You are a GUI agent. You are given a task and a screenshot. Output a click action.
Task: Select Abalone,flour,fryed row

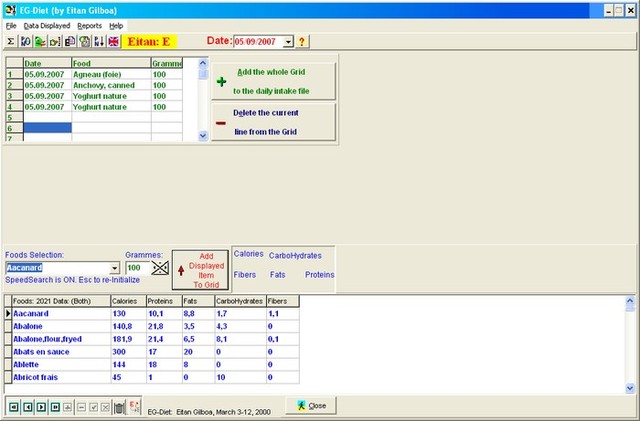pos(155,339)
